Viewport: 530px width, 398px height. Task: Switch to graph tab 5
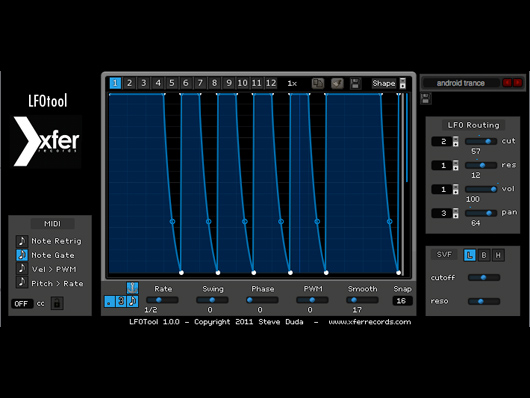(172, 83)
